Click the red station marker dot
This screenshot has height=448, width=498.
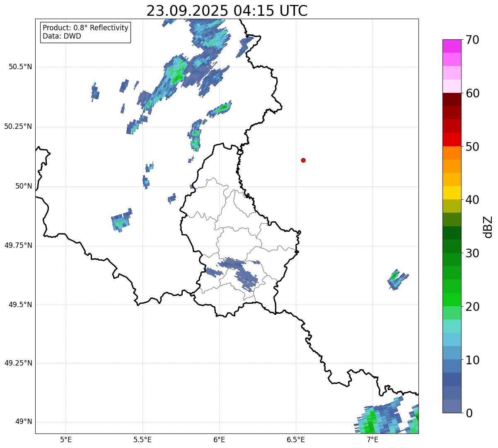pyautogui.click(x=303, y=160)
